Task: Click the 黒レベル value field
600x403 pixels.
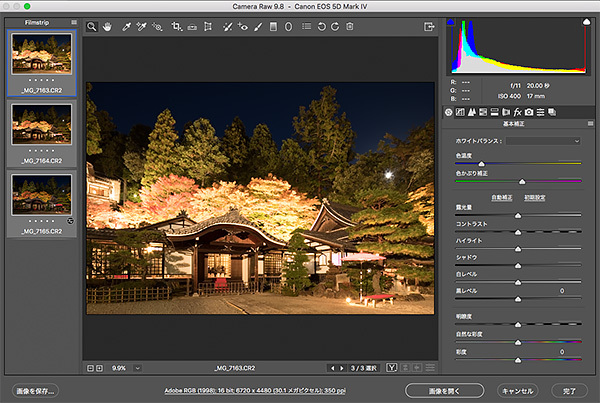Action: click(561, 290)
